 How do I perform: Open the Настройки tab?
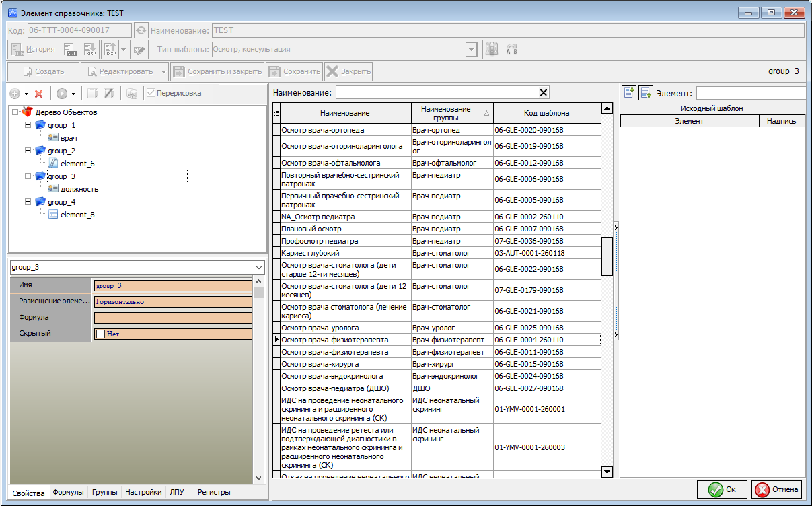click(143, 493)
